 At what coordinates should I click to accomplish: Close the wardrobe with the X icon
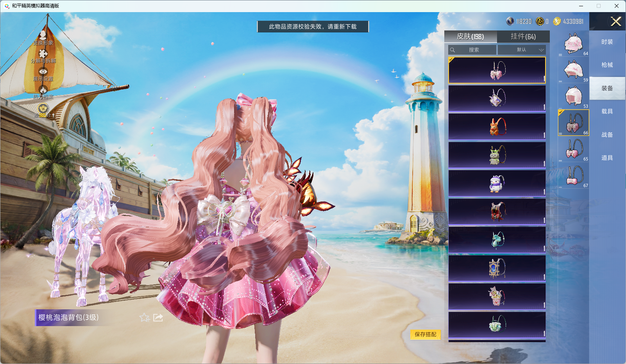616,21
